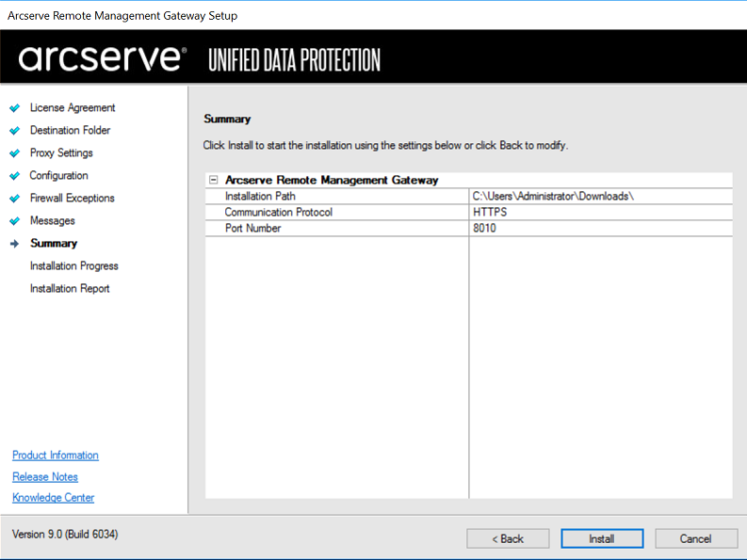The width and height of the screenshot is (747, 560).
Task: Select the Configuration step
Action: (x=59, y=175)
